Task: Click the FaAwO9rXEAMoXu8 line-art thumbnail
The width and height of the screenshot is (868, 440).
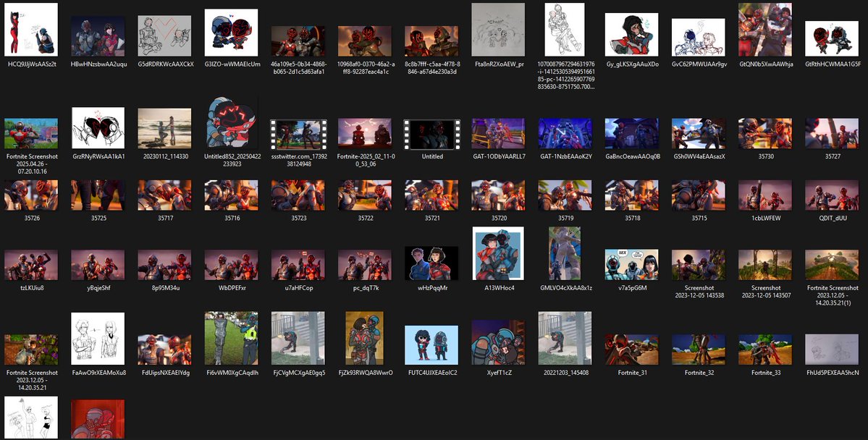Action: 98,338
